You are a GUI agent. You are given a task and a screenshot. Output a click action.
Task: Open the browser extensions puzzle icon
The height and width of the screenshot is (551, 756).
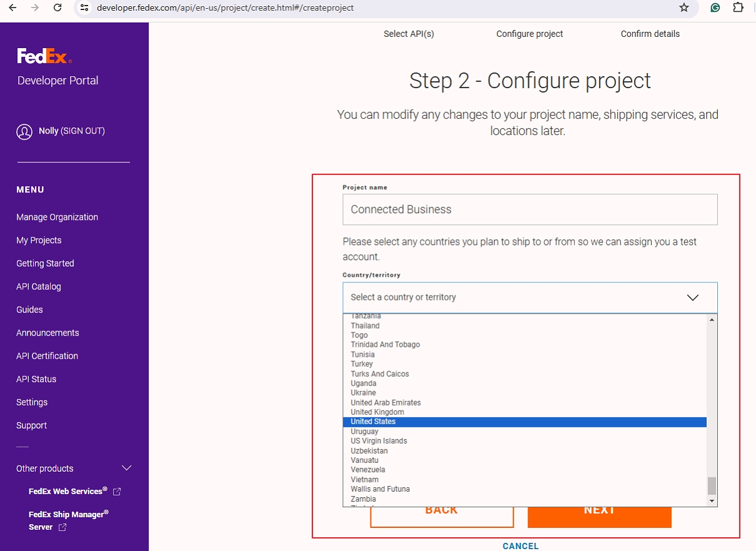(738, 7)
